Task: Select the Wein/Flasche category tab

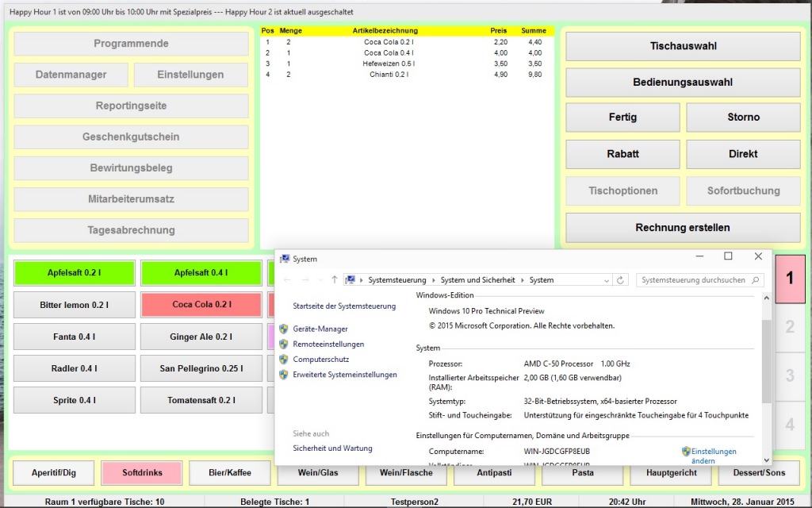Action: (x=406, y=474)
